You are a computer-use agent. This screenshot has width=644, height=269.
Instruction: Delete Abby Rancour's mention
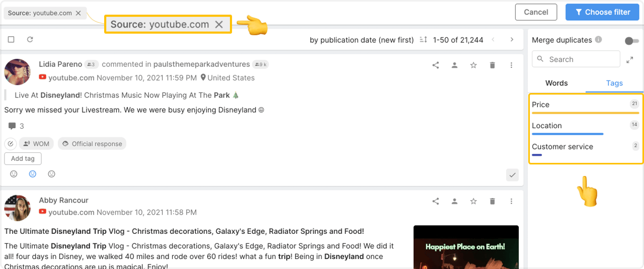click(x=492, y=201)
